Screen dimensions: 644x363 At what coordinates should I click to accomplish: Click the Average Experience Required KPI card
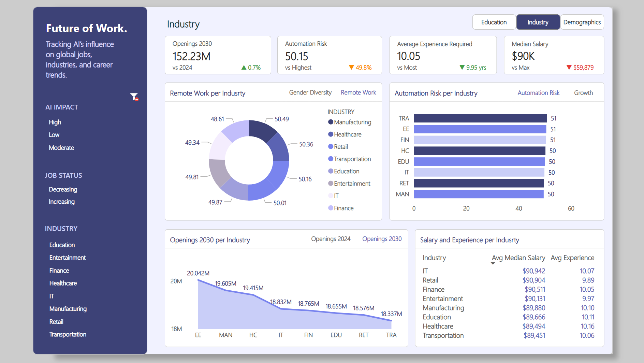443,55
